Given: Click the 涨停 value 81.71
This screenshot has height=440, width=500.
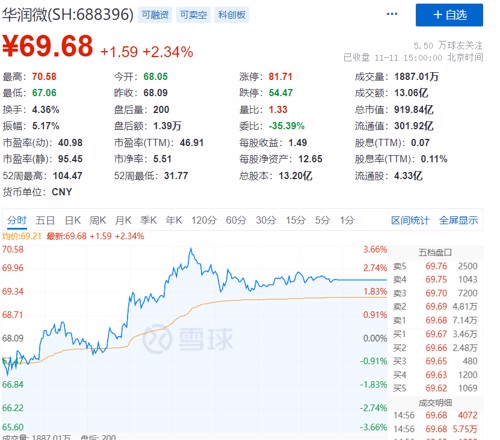Looking at the screenshot, I should (x=280, y=77).
